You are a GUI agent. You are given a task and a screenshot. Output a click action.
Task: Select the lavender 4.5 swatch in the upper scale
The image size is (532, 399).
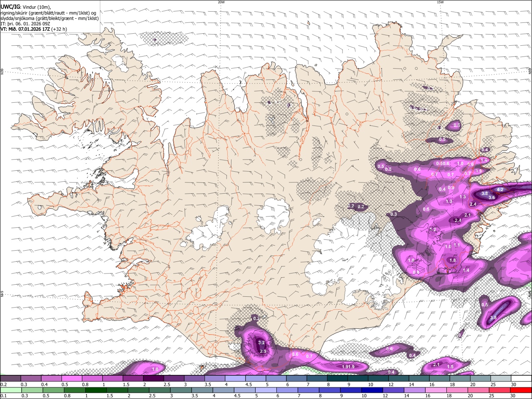[256, 378]
